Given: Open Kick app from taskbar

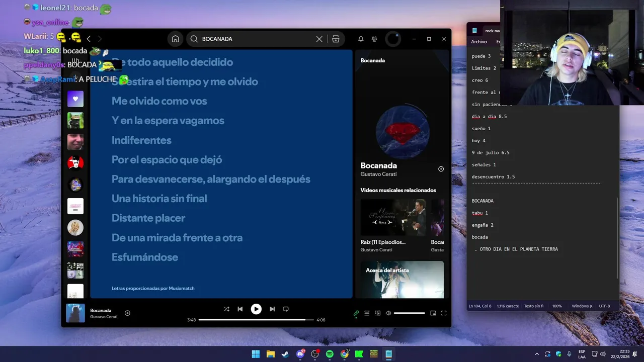Looking at the screenshot, I should click(359, 354).
